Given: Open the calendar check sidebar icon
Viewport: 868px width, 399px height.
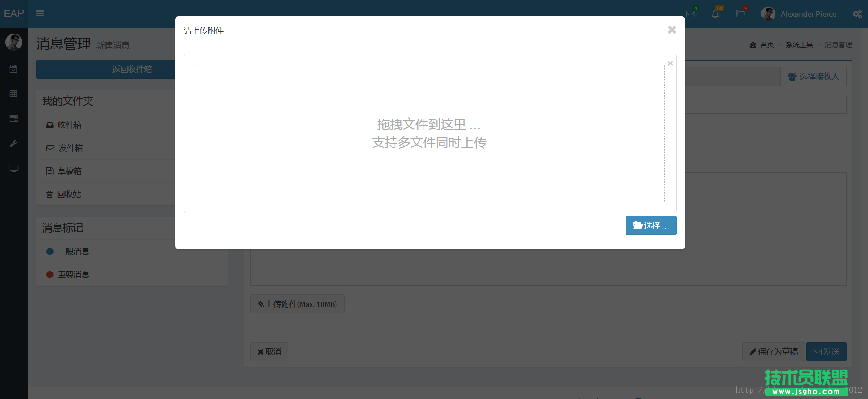Looking at the screenshot, I should pyautogui.click(x=14, y=69).
